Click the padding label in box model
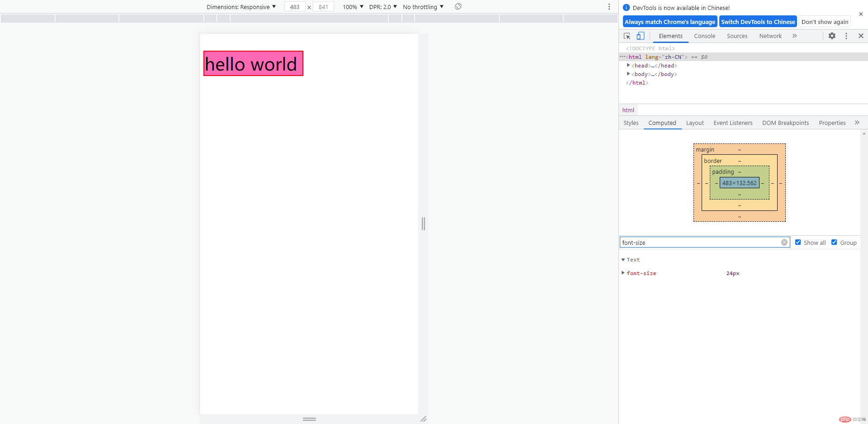This screenshot has width=868, height=424. point(723,172)
